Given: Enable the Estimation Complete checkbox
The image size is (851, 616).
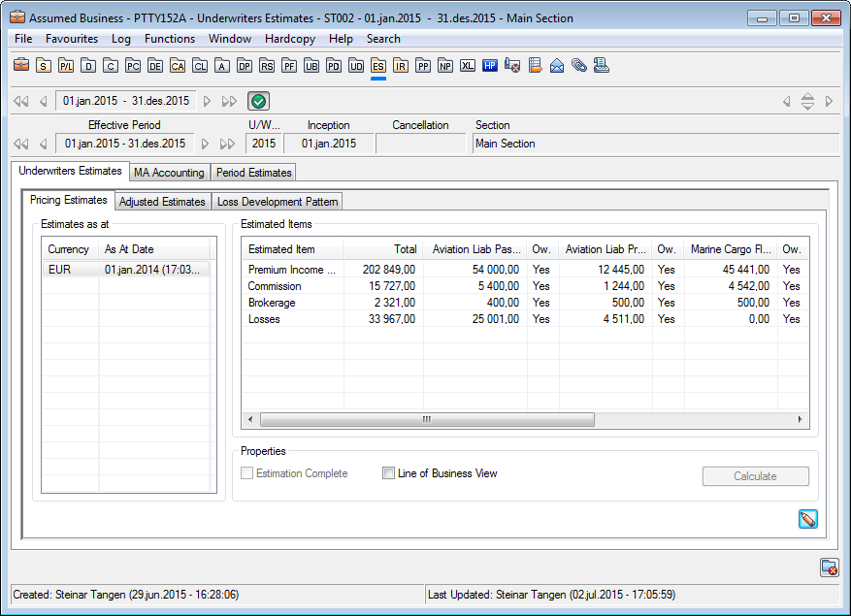Looking at the screenshot, I should coord(246,472).
